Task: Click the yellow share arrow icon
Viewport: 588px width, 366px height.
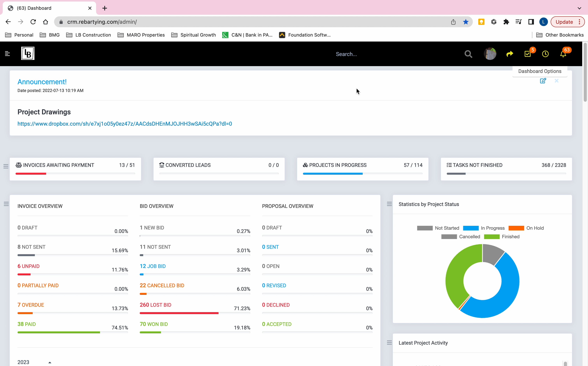Action: tap(510, 54)
